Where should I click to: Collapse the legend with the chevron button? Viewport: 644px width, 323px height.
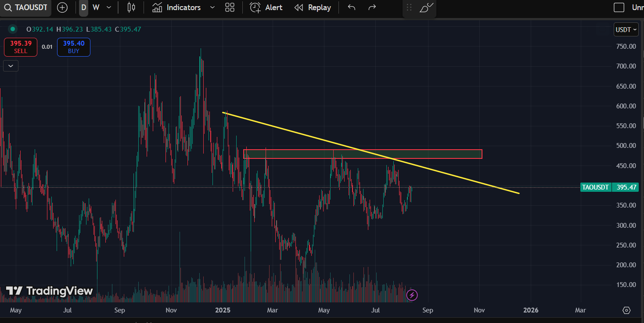11,66
